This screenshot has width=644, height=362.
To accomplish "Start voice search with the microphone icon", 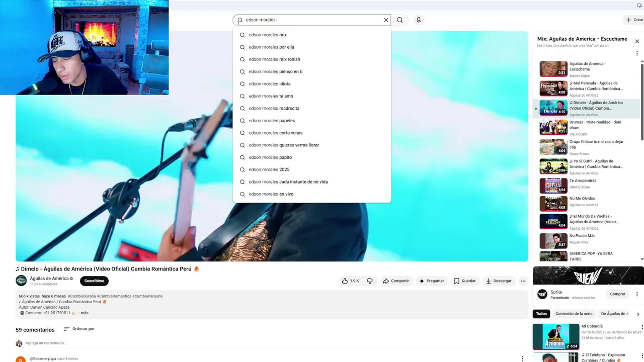I will [418, 20].
